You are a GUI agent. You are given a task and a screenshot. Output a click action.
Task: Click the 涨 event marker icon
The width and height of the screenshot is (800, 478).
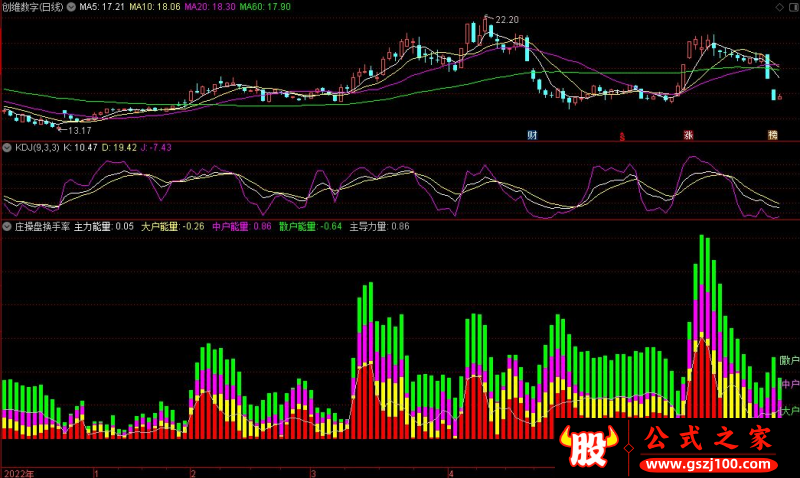pyautogui.click(x=688, y=134)
